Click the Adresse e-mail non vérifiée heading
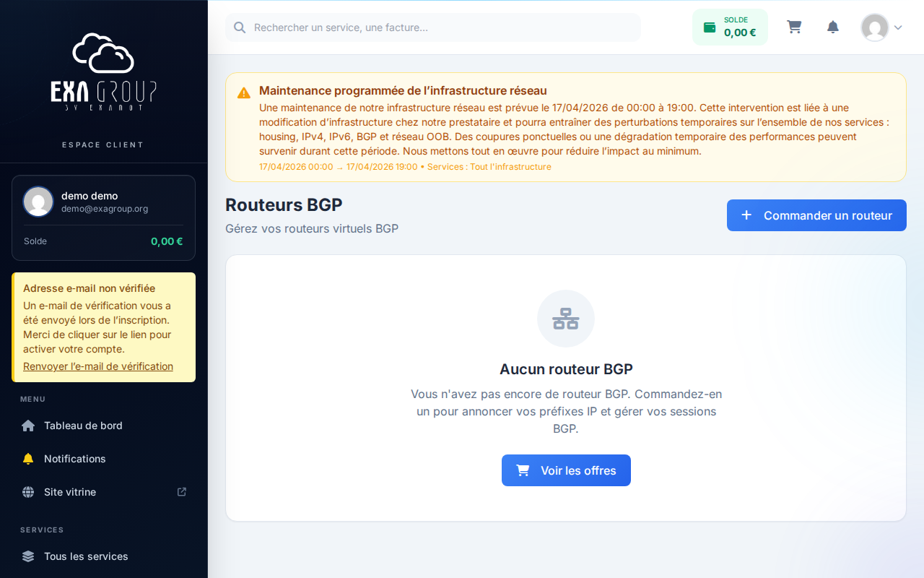 point(89,288)
